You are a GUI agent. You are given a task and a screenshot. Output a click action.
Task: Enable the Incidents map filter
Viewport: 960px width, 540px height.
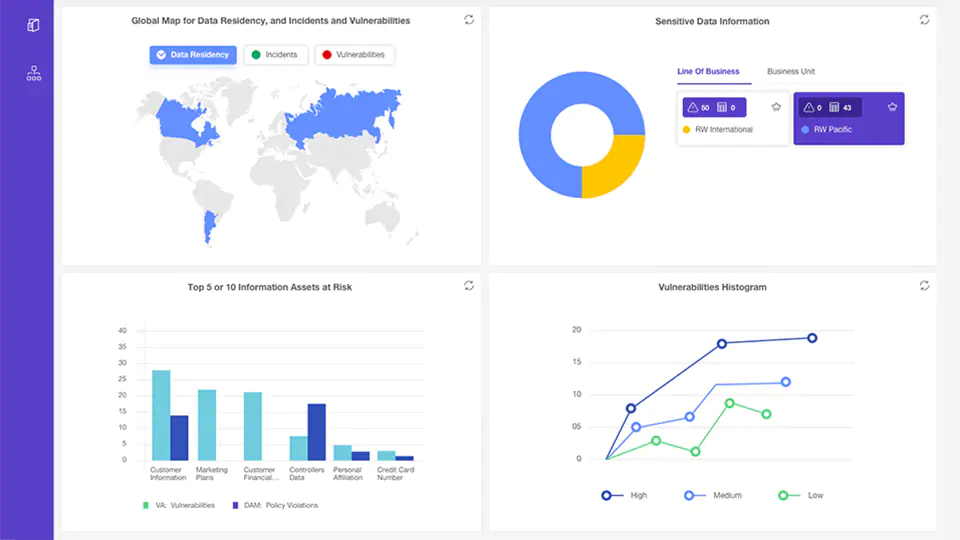click(x=275, y=55)
